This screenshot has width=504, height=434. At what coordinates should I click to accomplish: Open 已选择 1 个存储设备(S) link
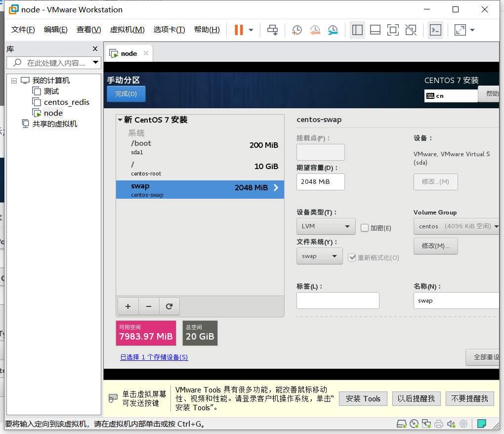(x=154, y=357)
